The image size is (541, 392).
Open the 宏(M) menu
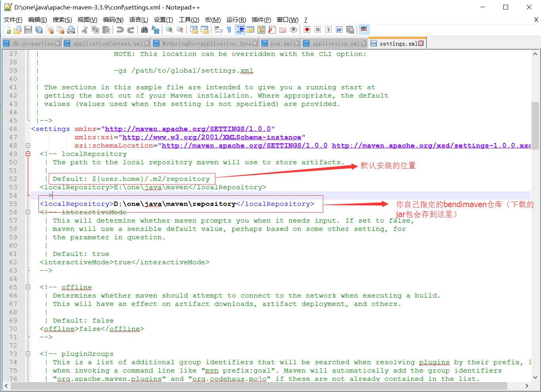click(213, 19)
